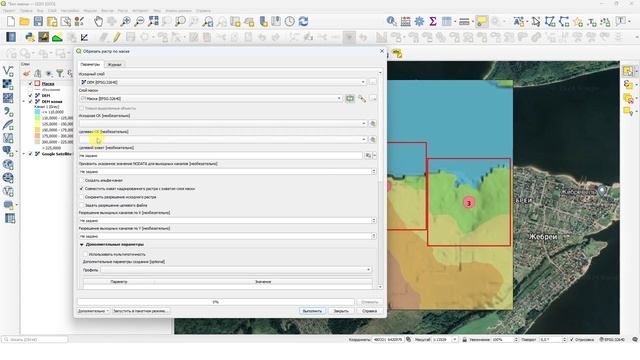The image size is (640, 360).
Task: Click the target extent input field
Action: coord(220,156)
